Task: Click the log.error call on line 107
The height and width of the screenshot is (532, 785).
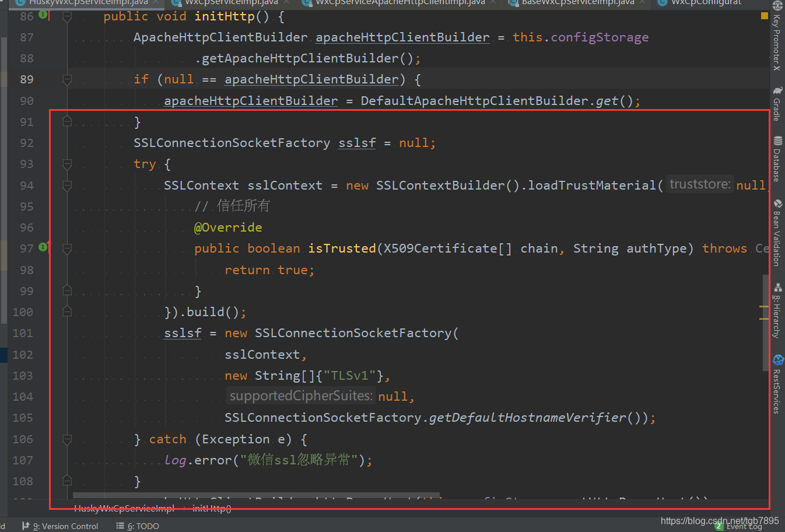Action: [268, 460]
